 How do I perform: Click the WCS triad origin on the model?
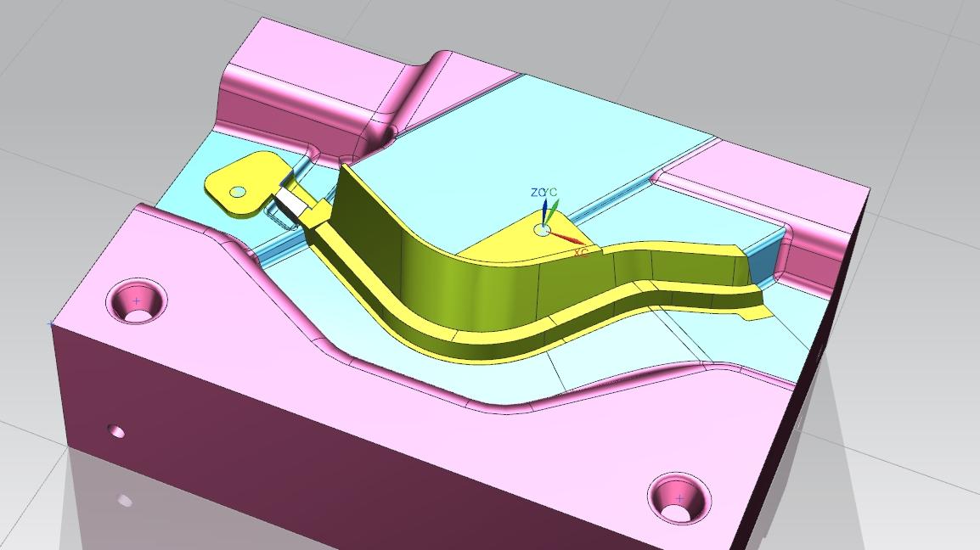tap(543, 229)
